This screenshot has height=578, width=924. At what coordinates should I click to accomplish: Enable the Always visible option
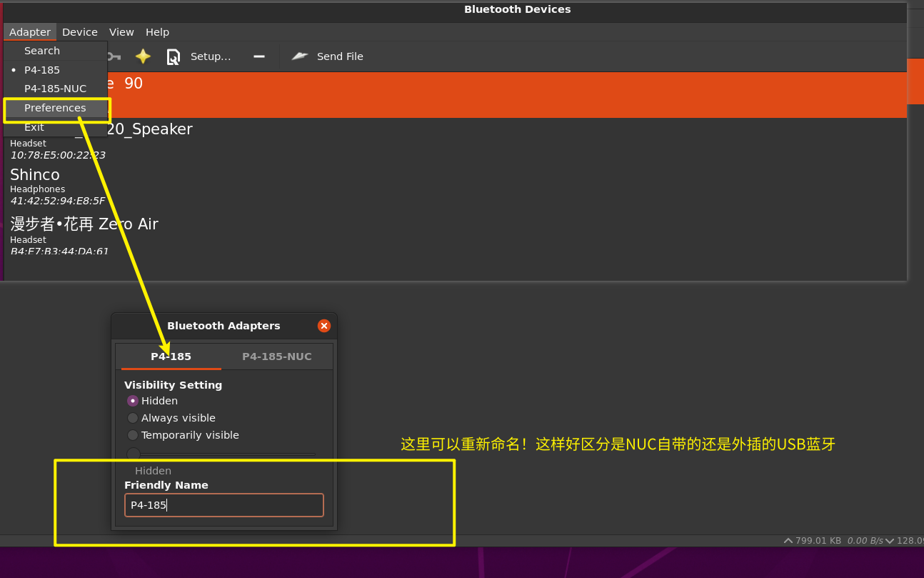[x=133, y=418]
